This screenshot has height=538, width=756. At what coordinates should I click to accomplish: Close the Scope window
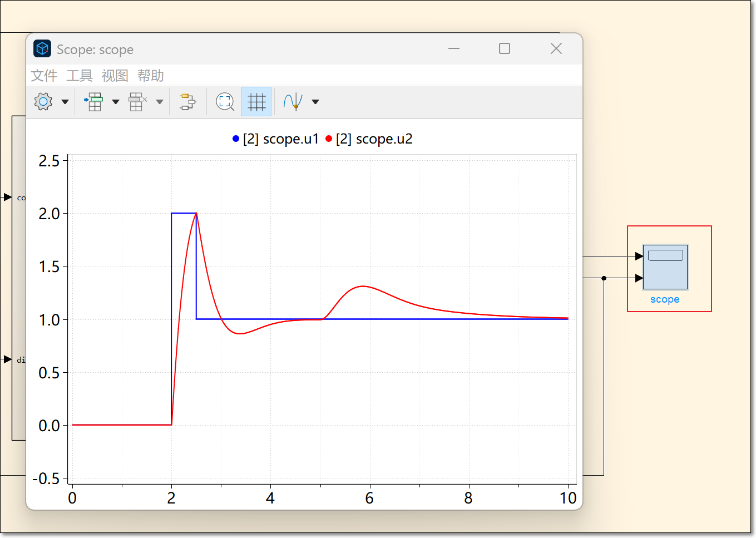click(x=556, y=48)
